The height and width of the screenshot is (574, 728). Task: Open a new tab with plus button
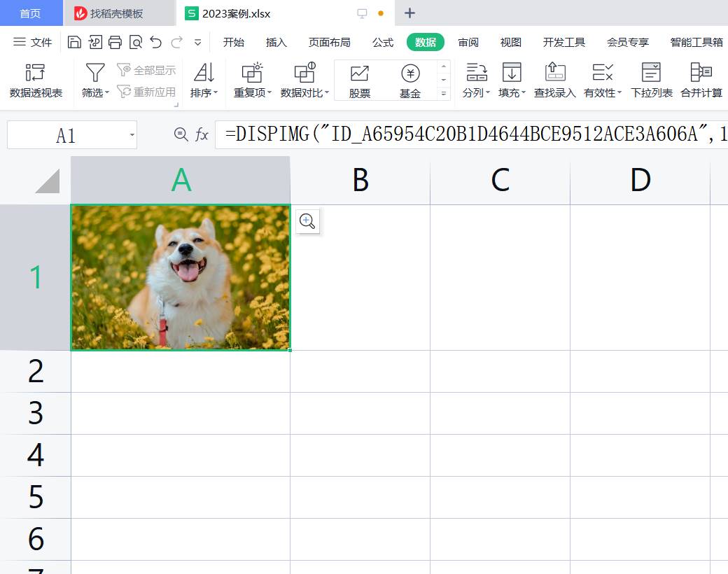pyautogui.click(x=409, y=13)
